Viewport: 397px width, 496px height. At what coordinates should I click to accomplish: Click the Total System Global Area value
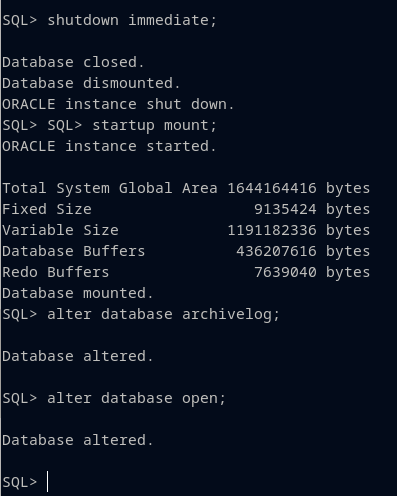pyautogui.click(x=272, y=188)
